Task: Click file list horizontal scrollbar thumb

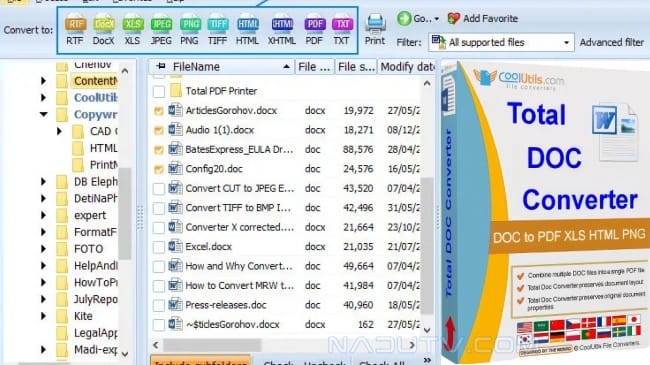Action: 212,345
